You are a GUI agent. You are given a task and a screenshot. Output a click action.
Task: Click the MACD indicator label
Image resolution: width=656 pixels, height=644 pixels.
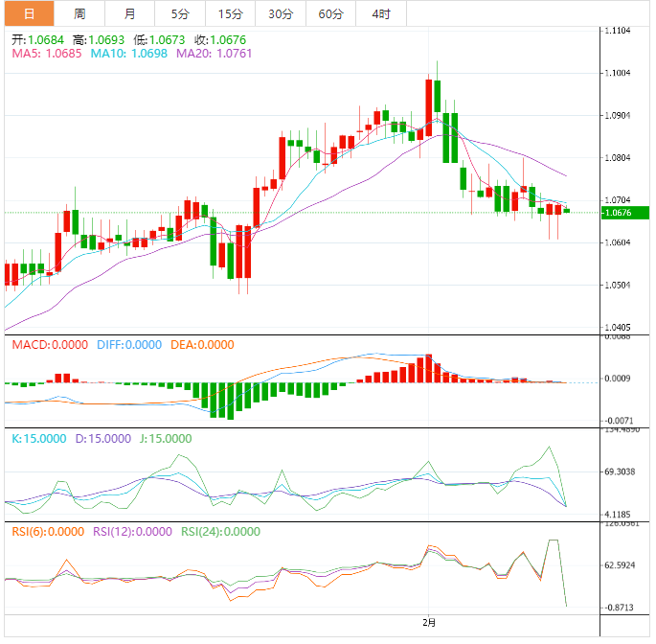click(48, 345)
